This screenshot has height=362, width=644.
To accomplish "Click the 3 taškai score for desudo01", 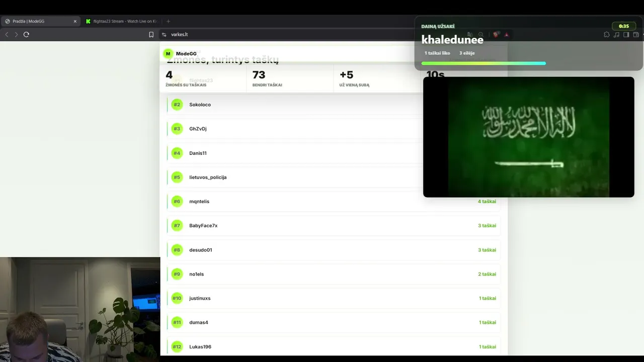I will [x=487, y=250].
